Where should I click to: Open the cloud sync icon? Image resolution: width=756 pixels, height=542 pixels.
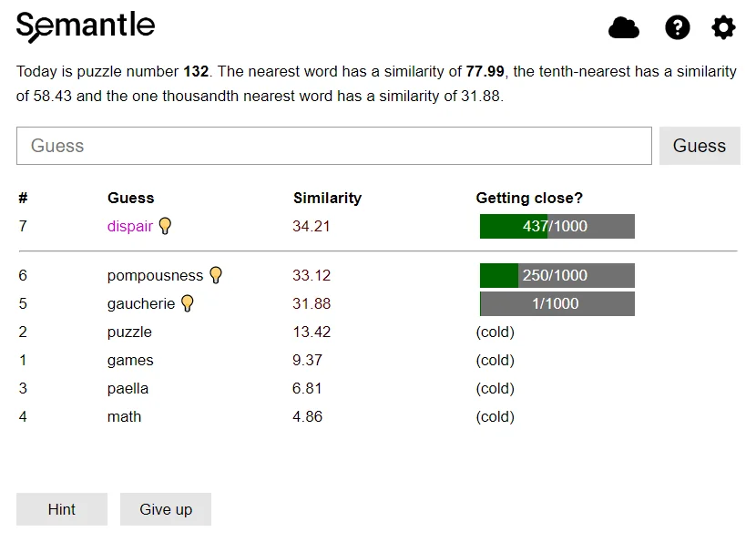(x=623, y=27)
